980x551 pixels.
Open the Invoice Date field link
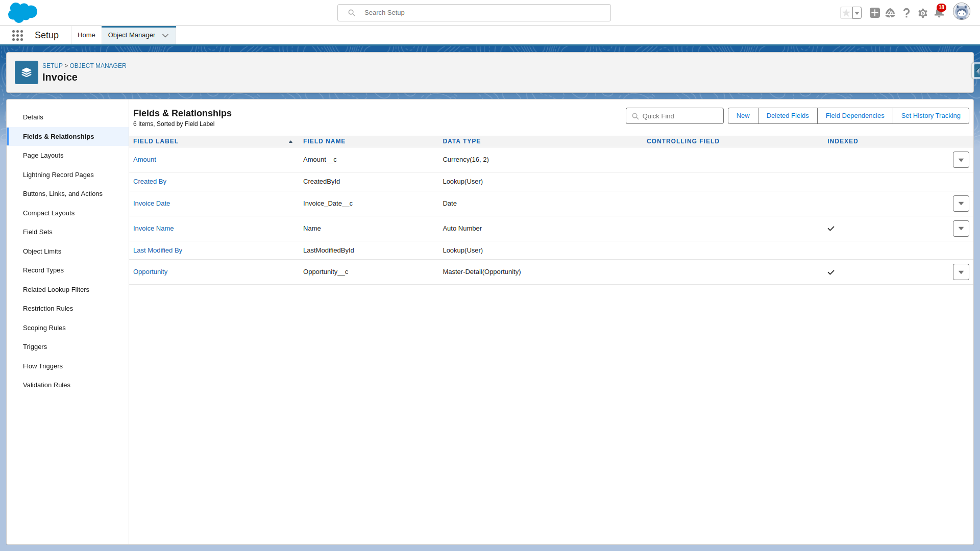pos(151,203)
